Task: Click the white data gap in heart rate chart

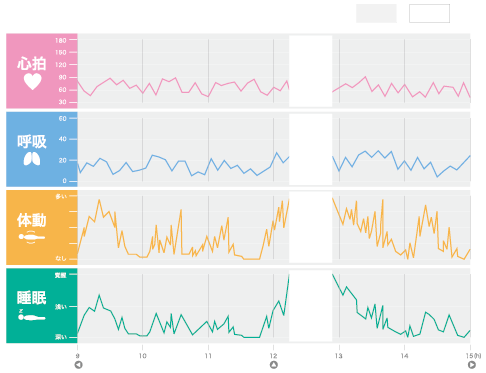Action: (x=311, y=71)
